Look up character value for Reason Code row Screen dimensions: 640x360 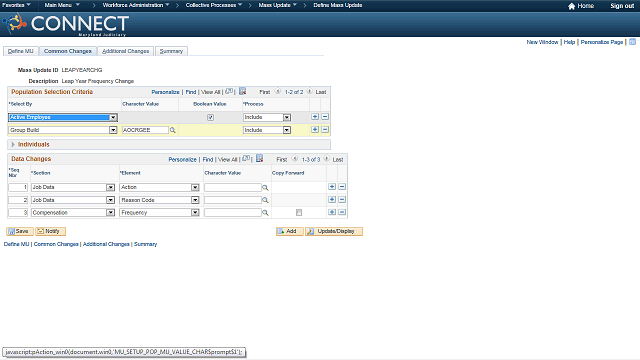265,200
